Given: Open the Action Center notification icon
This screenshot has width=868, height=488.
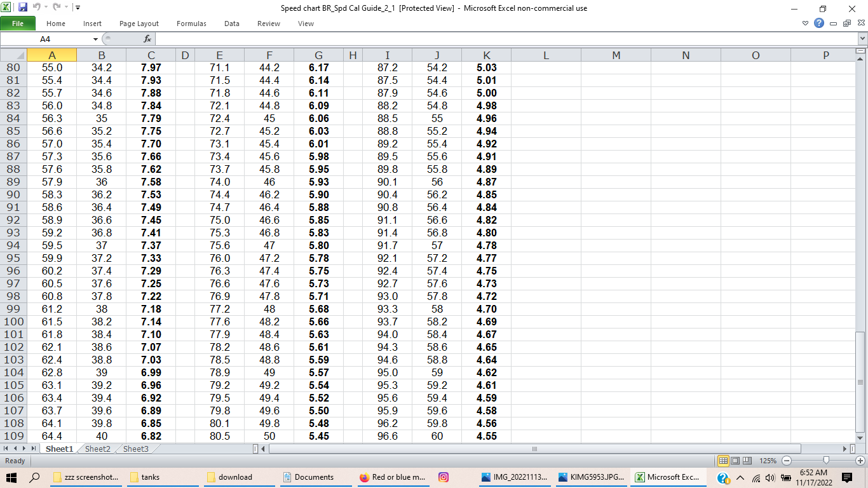Looking at the screenshot, I should [846, 477].
